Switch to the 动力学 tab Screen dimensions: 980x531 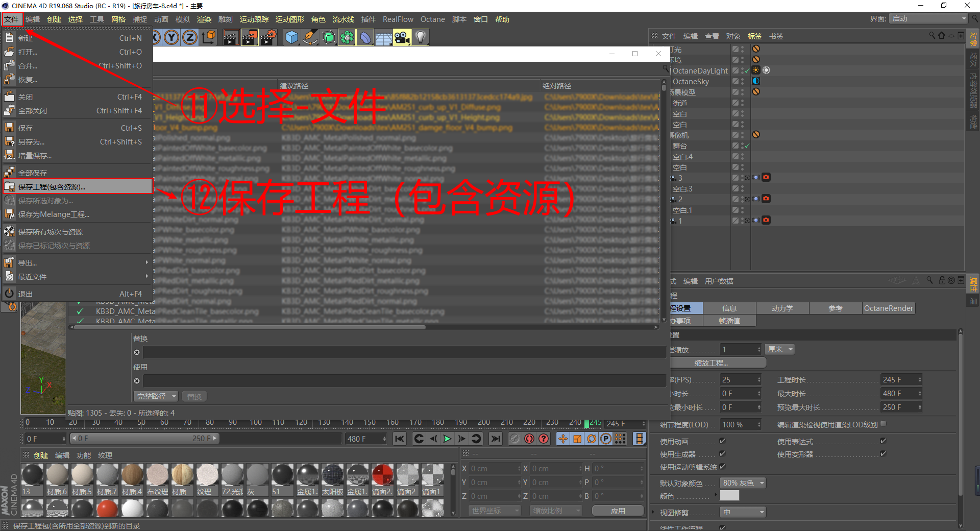782,308
